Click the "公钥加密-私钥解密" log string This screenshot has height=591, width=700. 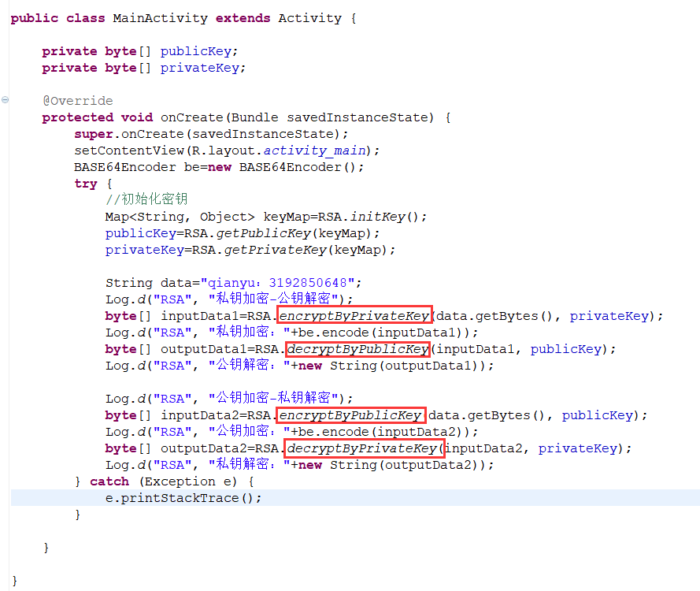[274, 398]
